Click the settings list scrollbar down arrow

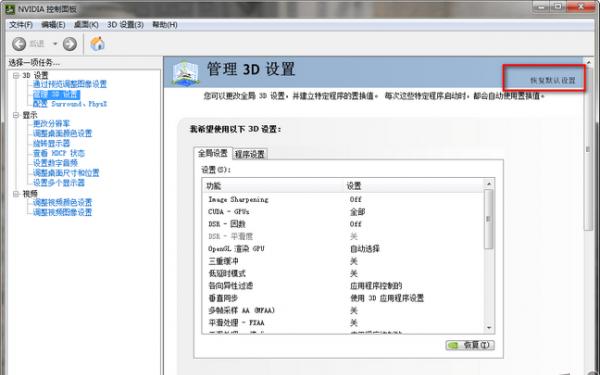(x=489, y=328)
